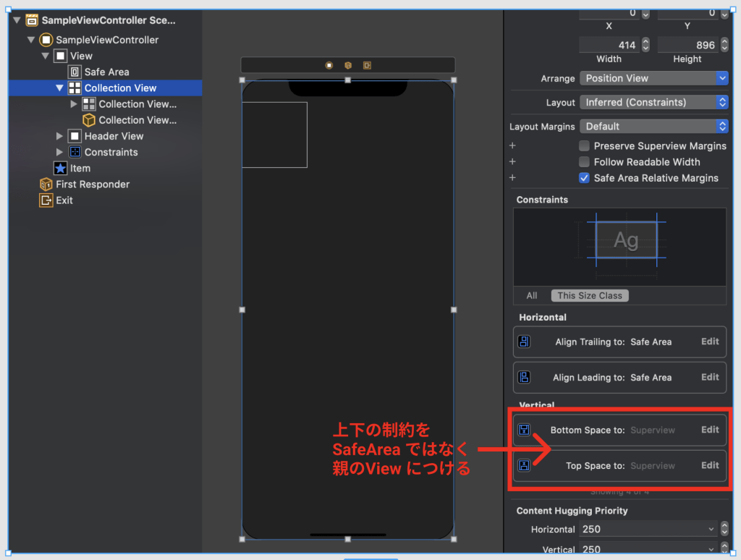Expand the Header View tree item
This screenshot has height=560, width=741.
(x=60, y=136)
